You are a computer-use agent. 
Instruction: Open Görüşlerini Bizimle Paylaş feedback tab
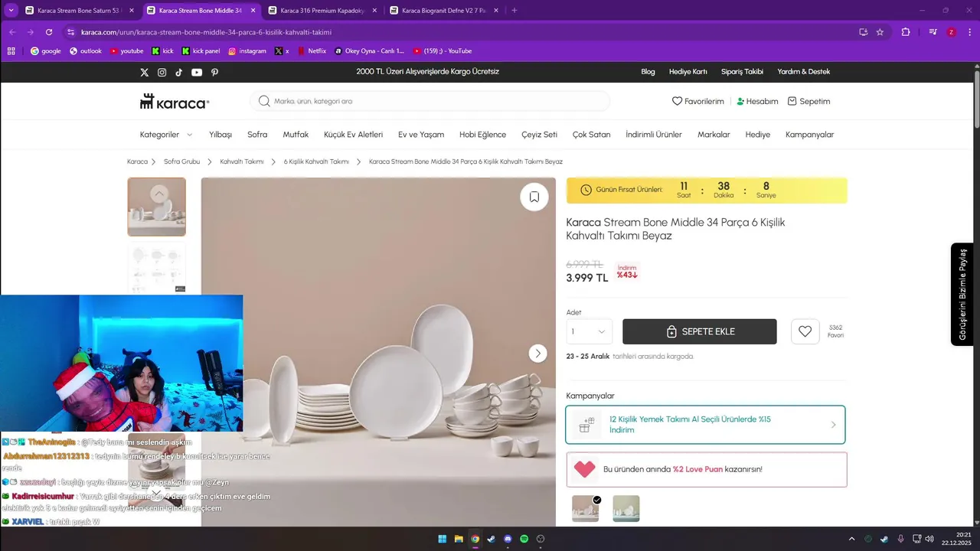(962, 295)
